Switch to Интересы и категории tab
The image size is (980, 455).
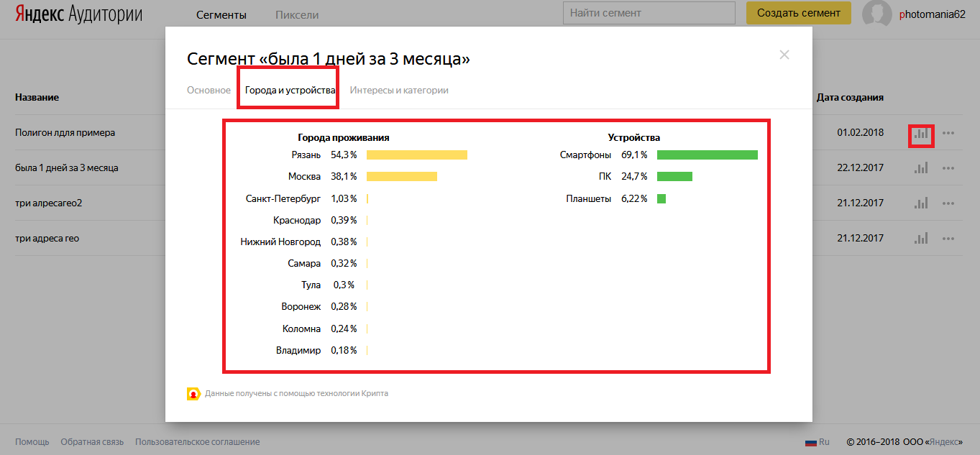tap(399, 91)
